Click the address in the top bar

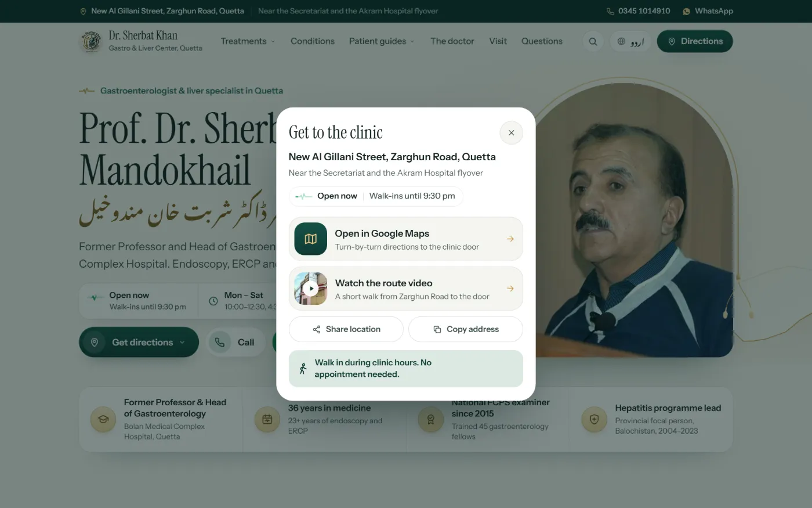(167, 11)
